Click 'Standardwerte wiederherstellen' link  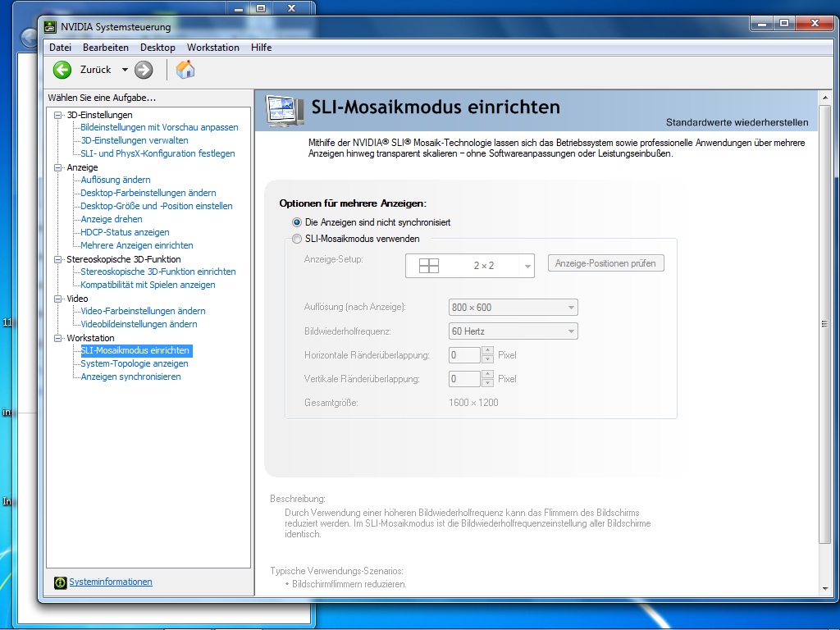coord(737,122)
